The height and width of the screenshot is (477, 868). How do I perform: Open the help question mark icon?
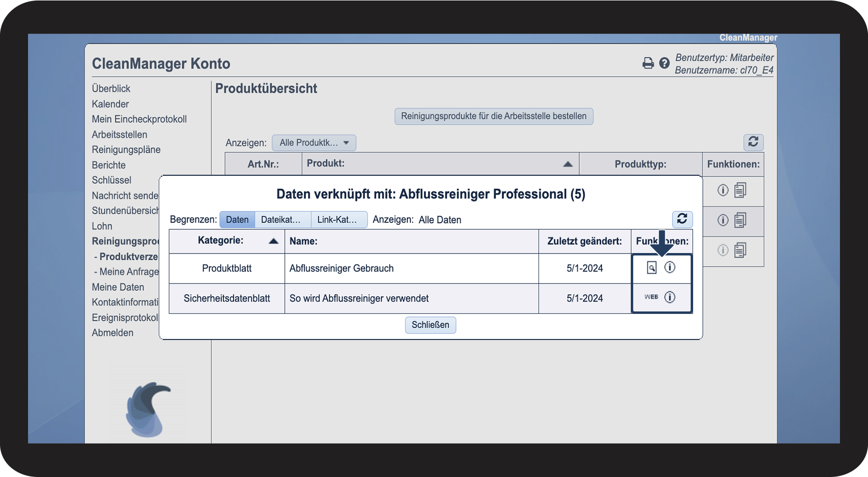[x=664, y=63]
